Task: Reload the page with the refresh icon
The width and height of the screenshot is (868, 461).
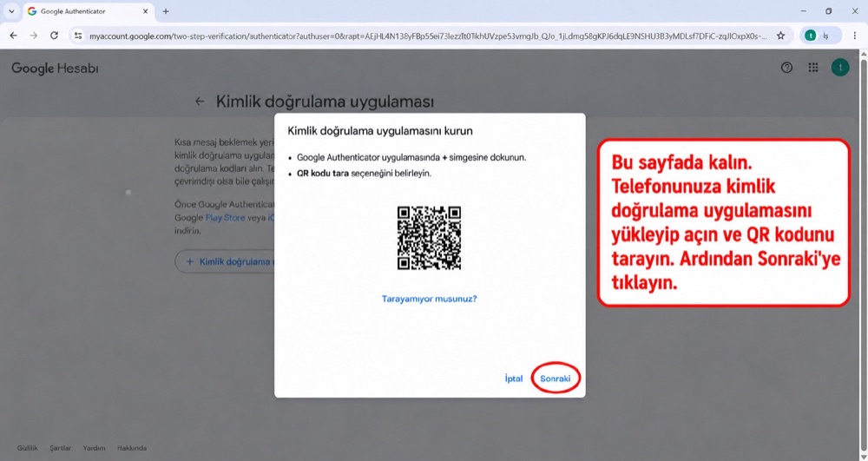Action: 54,36
